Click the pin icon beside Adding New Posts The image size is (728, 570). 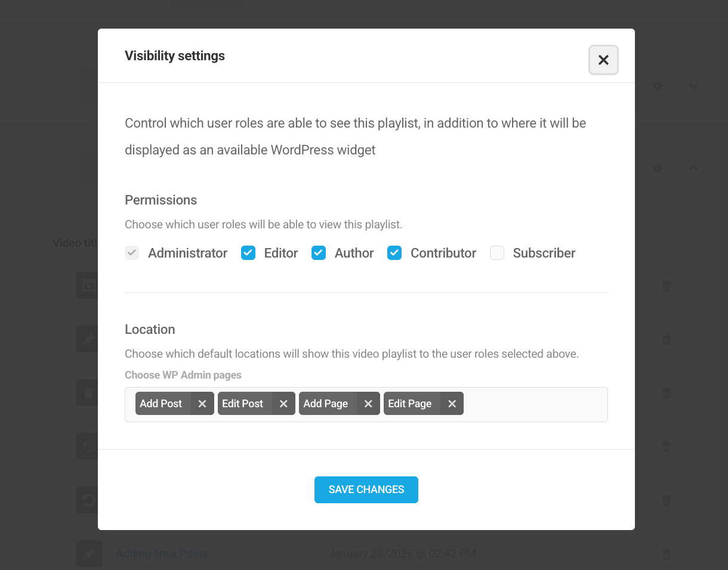pos(89,553)
